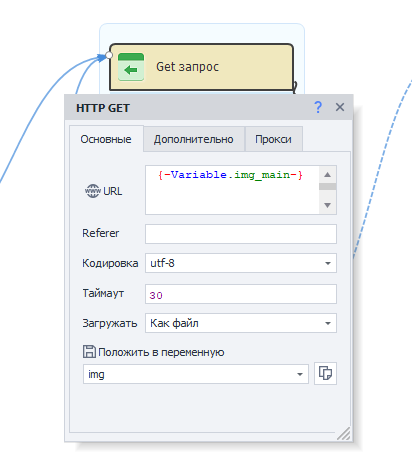Viewport: 412px width, 452px height.
Task: Click the floppy disk save icon
Action: point(89,352)
